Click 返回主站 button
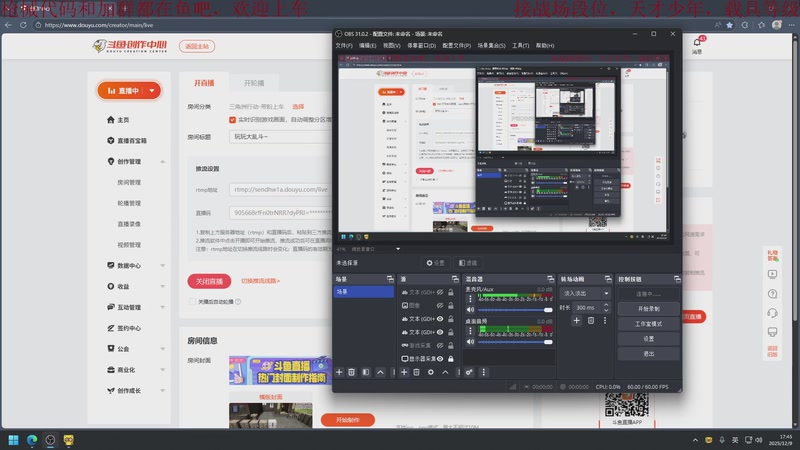Screen dimensions: 800x450 (x=197, y=46)
